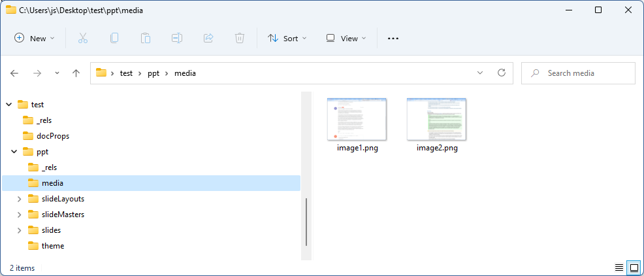
Task: Select the image2.png thumbnail
Action: 436,119
